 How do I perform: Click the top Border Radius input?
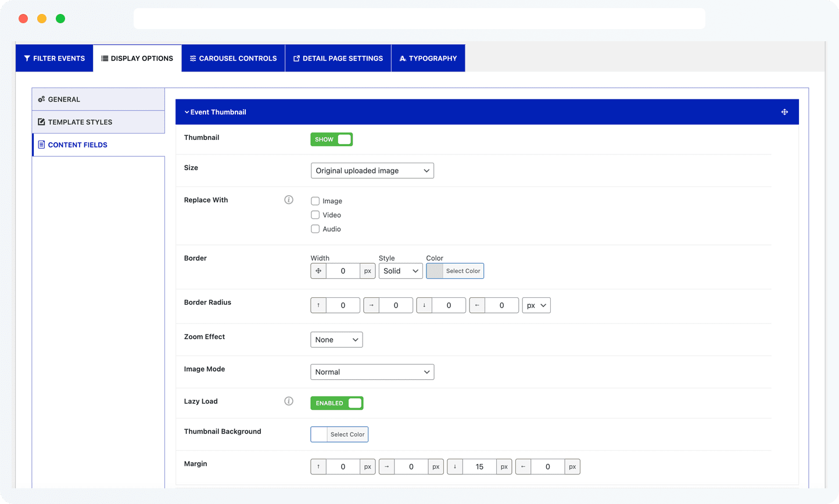point(343,305)
